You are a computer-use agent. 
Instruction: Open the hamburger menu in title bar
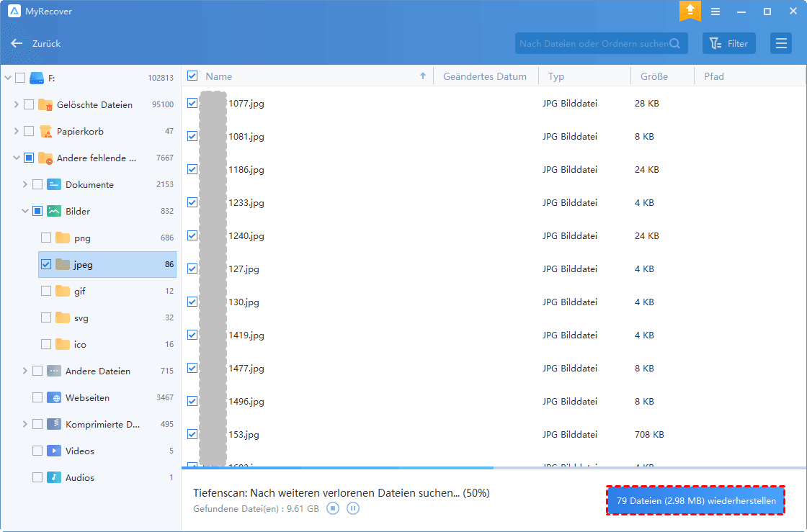click(715, 12)
